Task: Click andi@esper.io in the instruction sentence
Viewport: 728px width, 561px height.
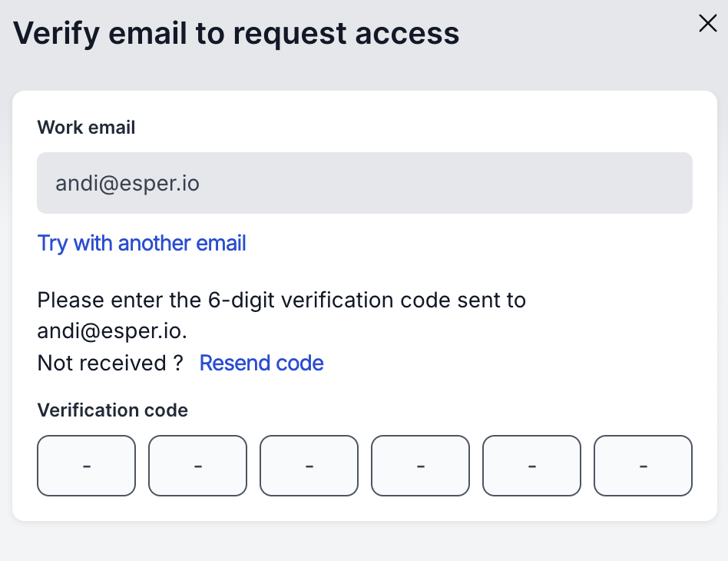Action: (x=112, y=331)
